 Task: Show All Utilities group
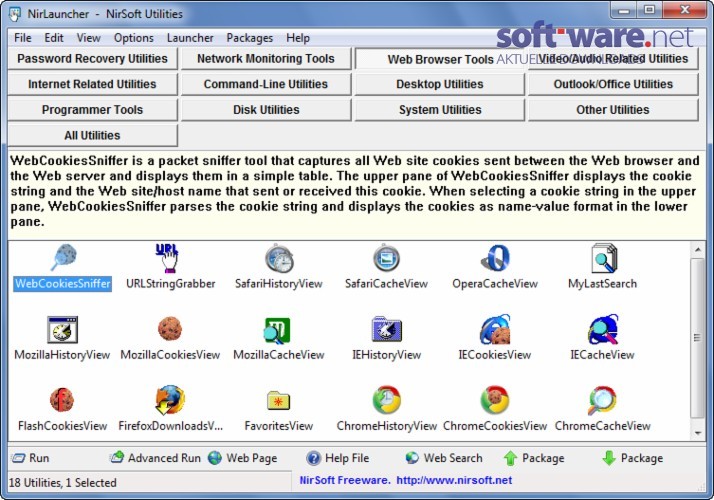tap(92, 135)
